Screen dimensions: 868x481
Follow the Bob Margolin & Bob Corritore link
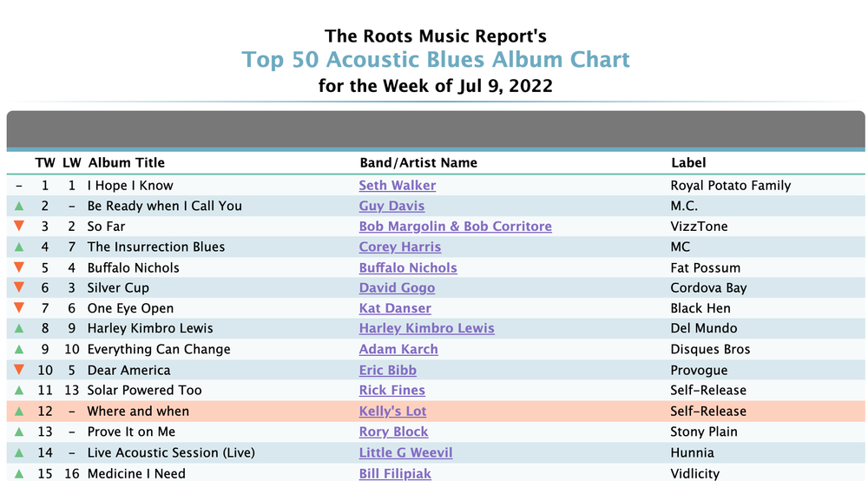tap(455, 227)
